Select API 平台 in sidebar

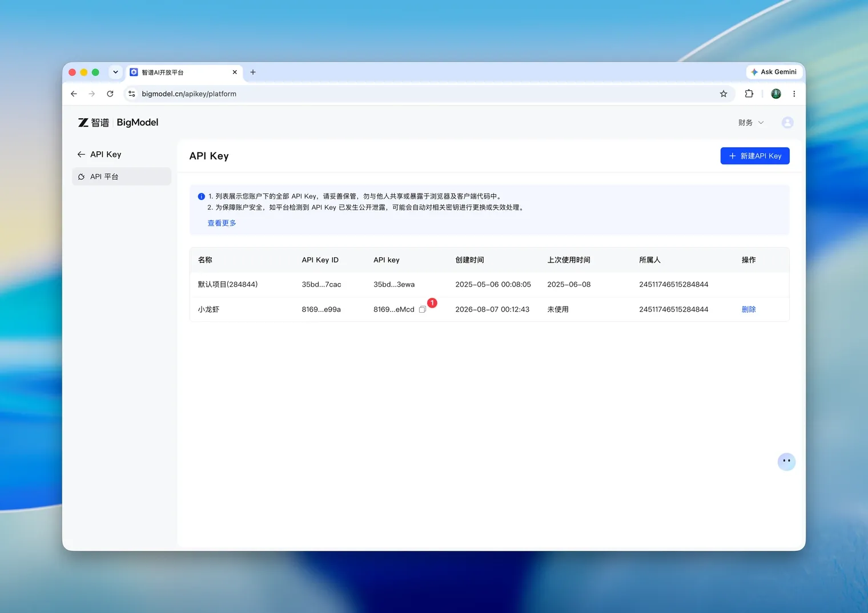pyautogui.click(x=122, y=176)
